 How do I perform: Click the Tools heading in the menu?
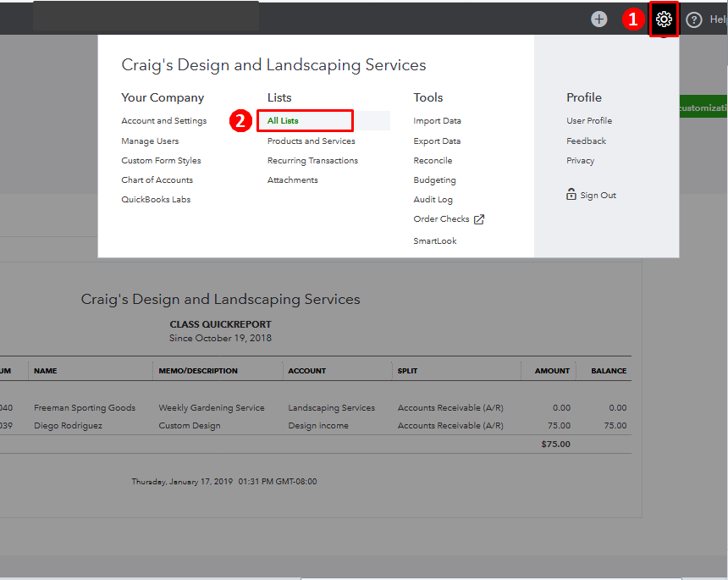pos(427,97)
